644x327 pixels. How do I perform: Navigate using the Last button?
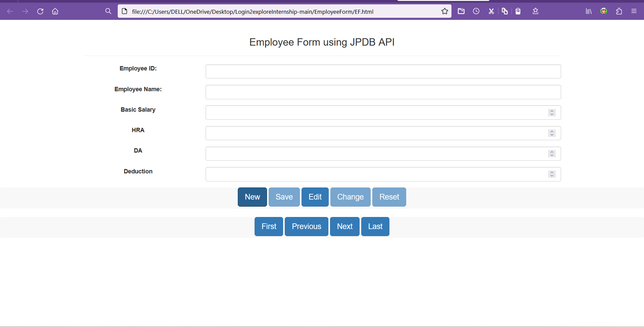click(x=375, y=226)
